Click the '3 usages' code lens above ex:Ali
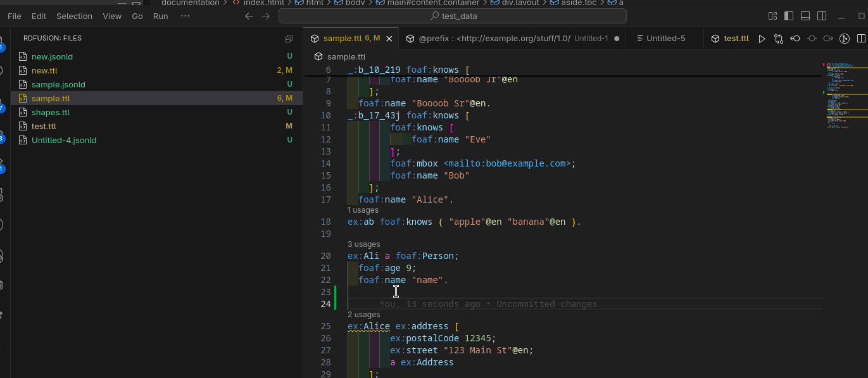This screenshot has width=868, height=378. pyautogui.click(x=363, y=244)
